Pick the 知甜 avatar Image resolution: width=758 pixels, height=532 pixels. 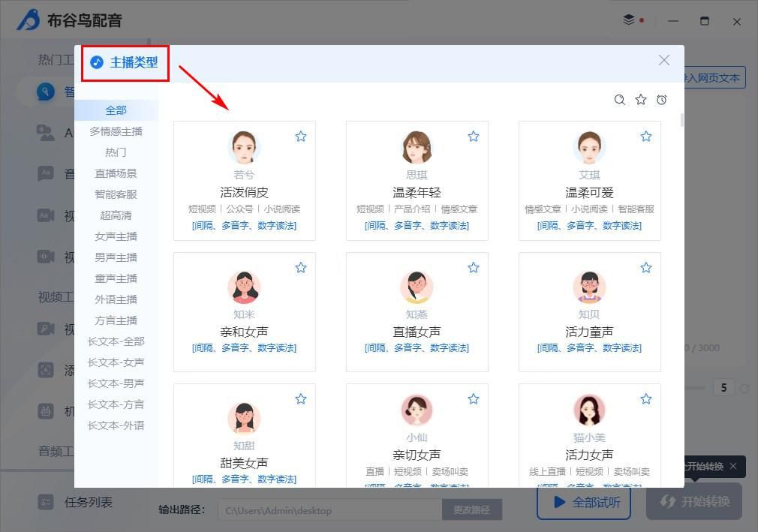tap(244, 419)
